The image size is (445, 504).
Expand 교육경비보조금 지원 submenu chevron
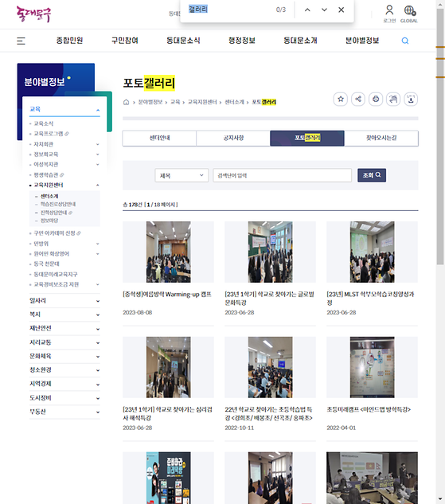pos(97,284)
